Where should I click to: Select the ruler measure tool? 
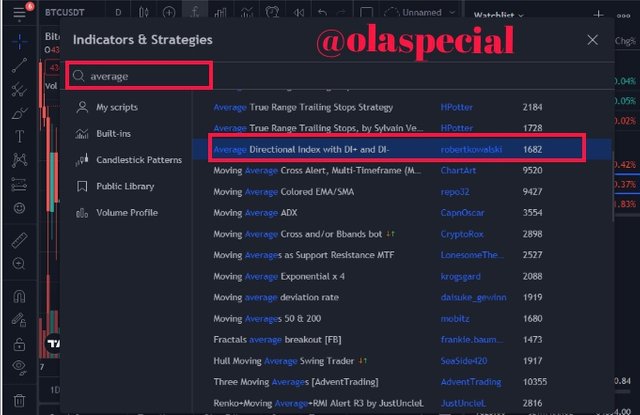tap(20, 240)
